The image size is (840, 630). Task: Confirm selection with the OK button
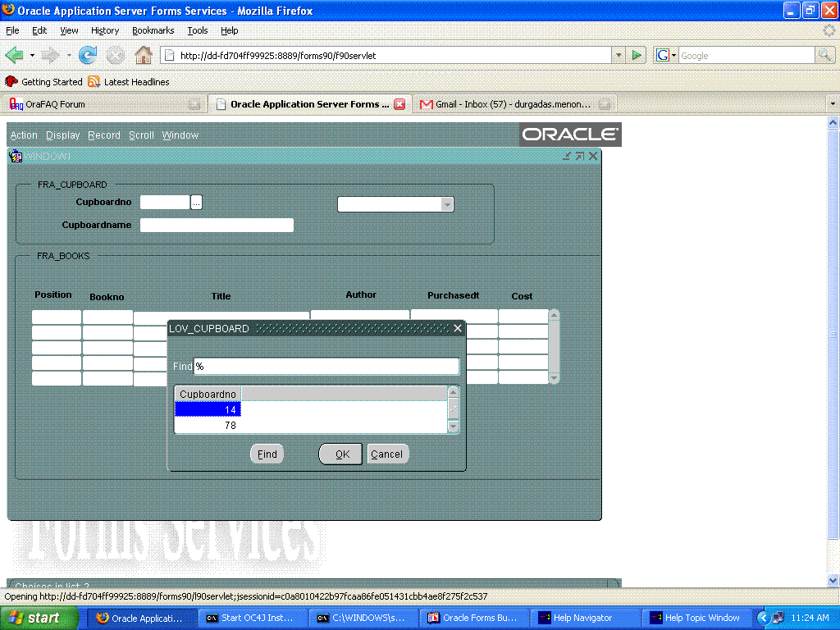341,454
